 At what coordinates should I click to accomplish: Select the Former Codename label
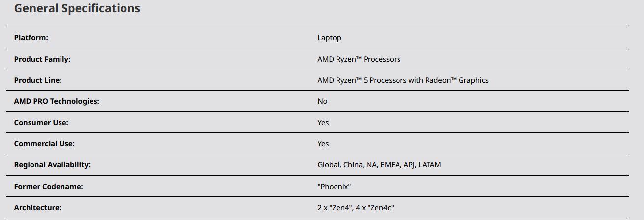[48, 187]
